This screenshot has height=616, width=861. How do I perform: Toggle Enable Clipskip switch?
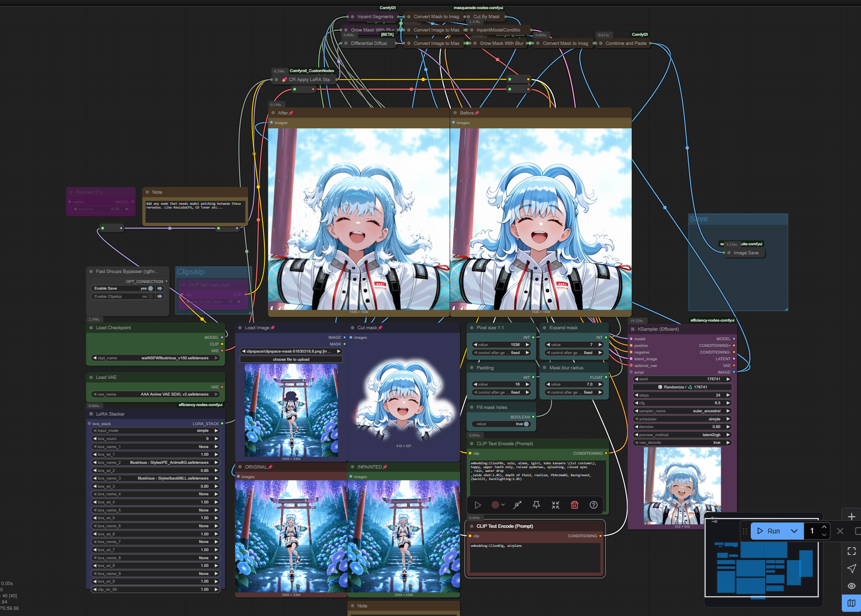151,296
